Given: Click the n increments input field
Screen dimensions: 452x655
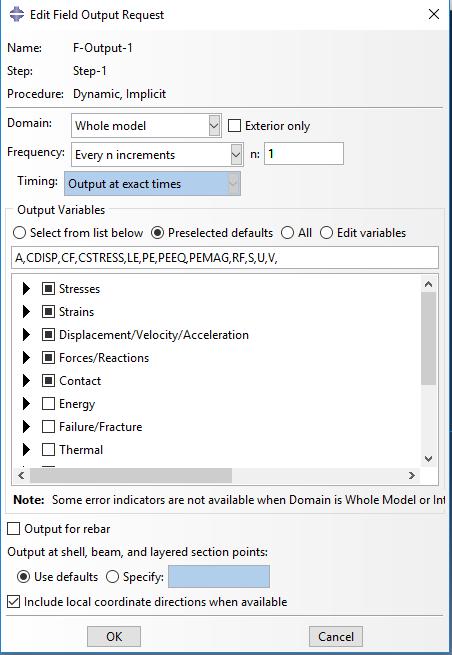Looking at the screenshot, I should click(304, 154).
